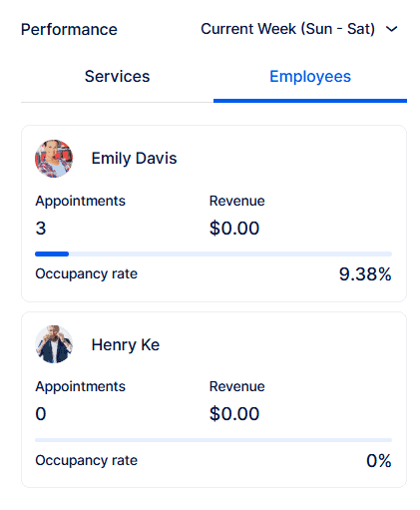Open the Current Week period dropdown
The height and width of the screenshot is (510, 420).
pos(298,29)
